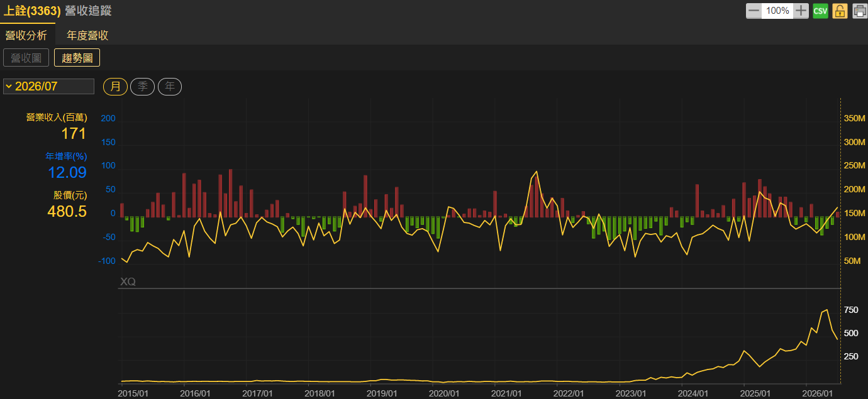
Task: Select yearly 年 period toggle
Action: click(170, 86)
